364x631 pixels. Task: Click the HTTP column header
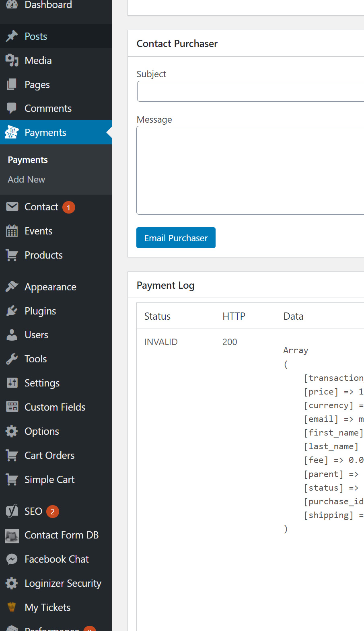pyautogui.click(x=234, y=317)
